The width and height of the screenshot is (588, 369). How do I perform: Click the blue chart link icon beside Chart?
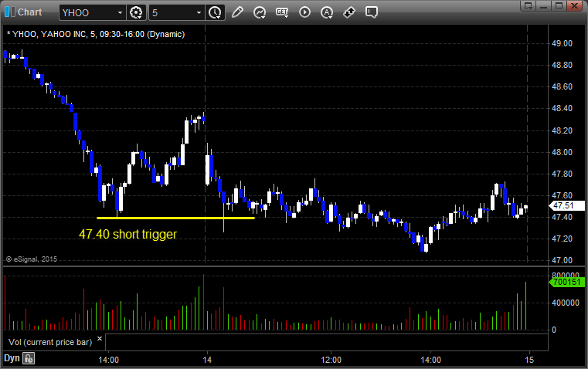pos(10,12)
